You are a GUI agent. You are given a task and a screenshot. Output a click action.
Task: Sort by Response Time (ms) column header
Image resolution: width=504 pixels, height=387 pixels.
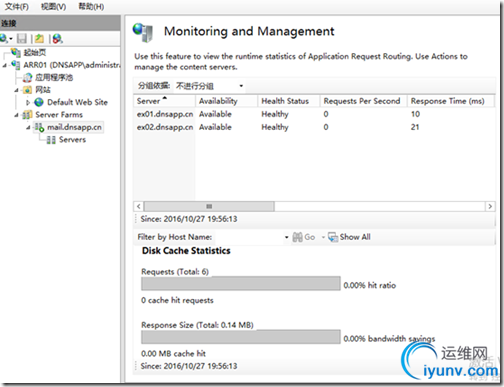[x=450, y=101]
